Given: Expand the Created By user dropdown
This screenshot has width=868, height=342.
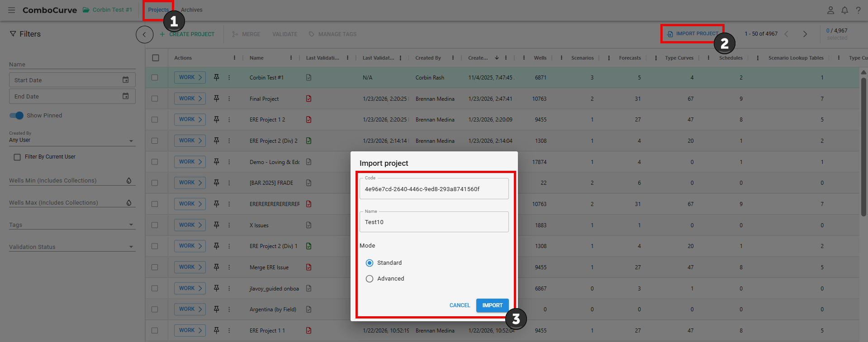Looking at the screenshot, I should pos(131,141).
